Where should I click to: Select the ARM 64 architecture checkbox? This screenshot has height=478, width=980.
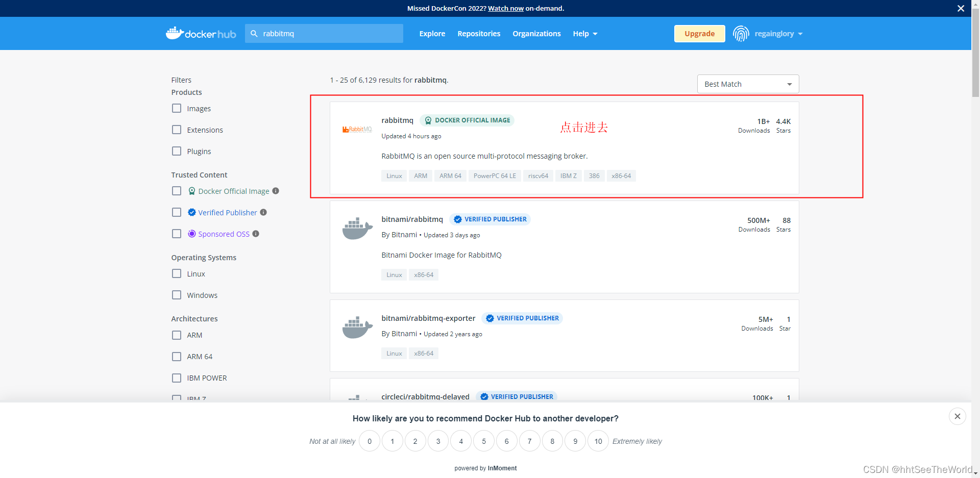(177, 357)
